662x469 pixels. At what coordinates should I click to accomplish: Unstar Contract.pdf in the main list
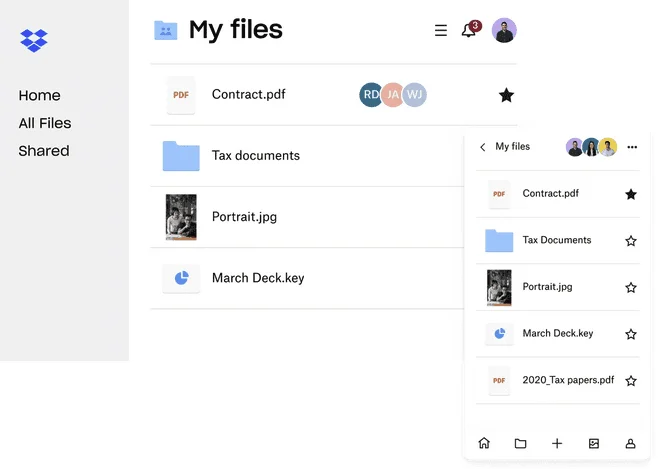[506, 95]
